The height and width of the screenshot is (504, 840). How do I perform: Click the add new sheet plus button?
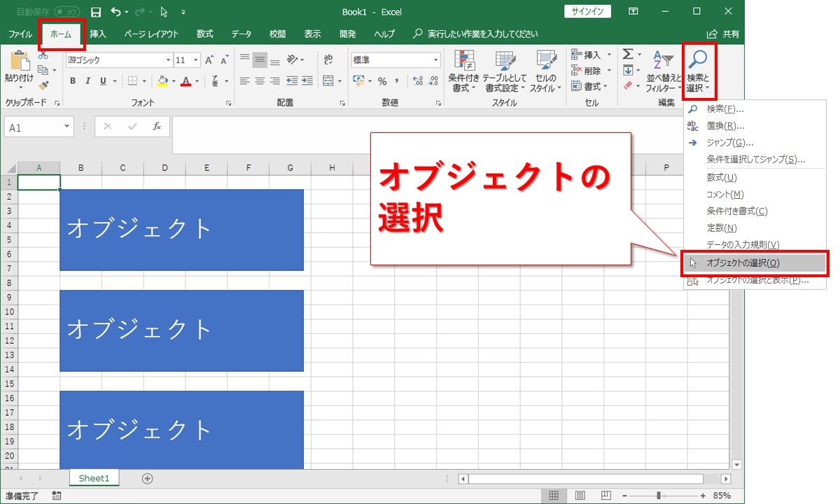147,478
